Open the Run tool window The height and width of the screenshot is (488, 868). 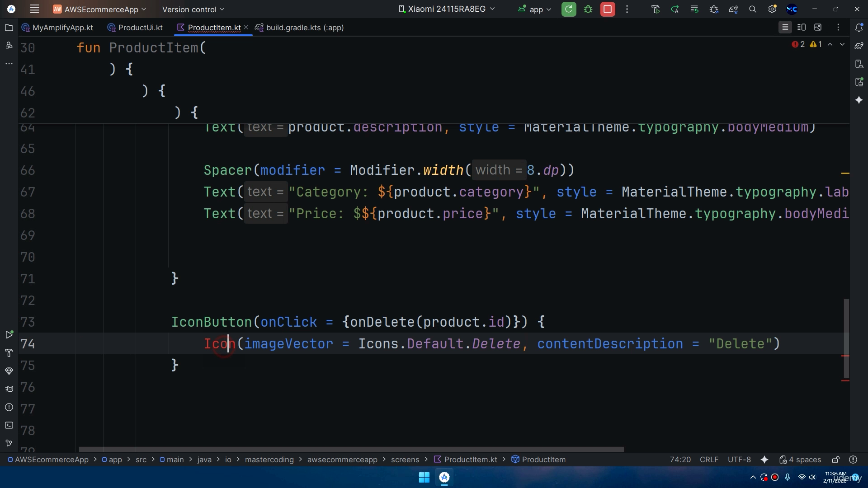pyautogui.click(x=9, y=335)
